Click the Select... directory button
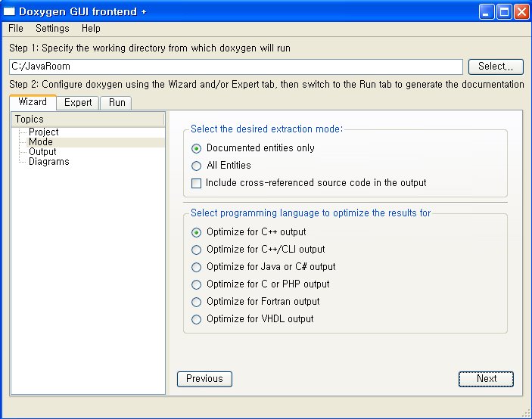Image resolution: width=532 pixels, height=419 pixels. (496, 67)
